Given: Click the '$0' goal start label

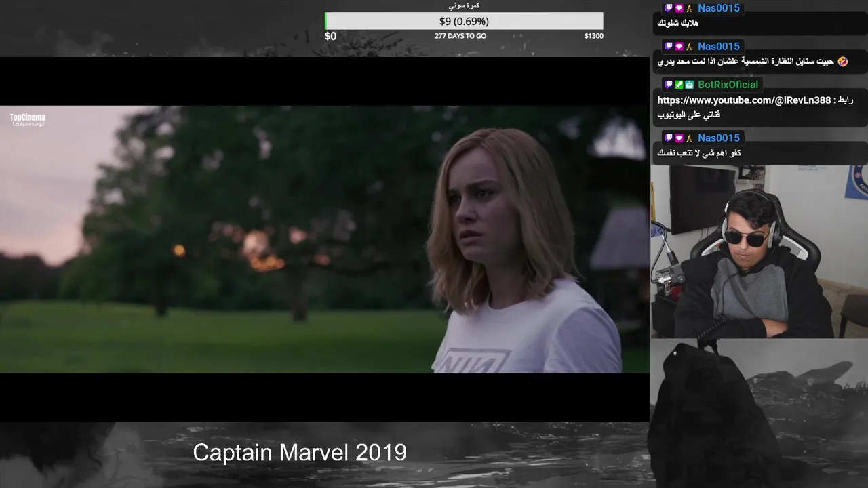Looking at the screenshot, I should pyautogui.click(x=330, y=36).
